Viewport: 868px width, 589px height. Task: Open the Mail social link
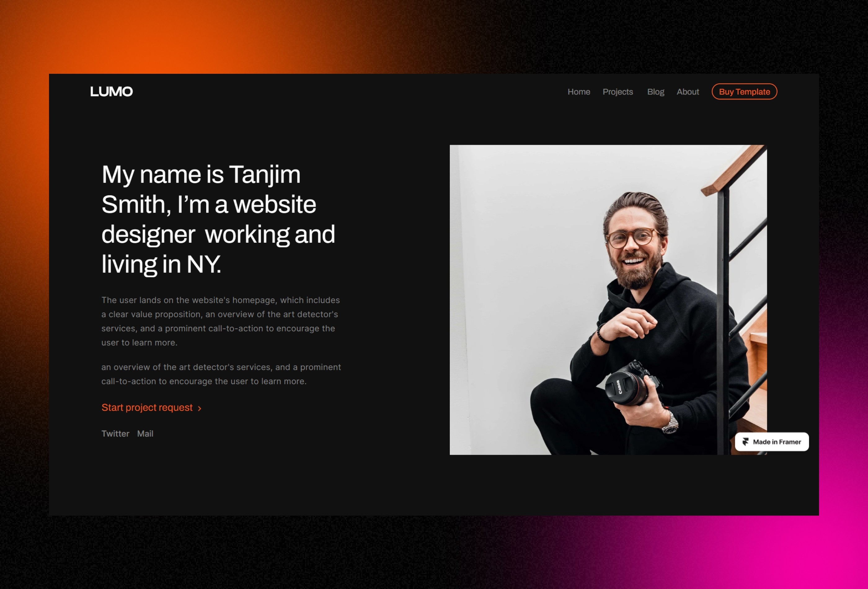[x=144, y=433]
